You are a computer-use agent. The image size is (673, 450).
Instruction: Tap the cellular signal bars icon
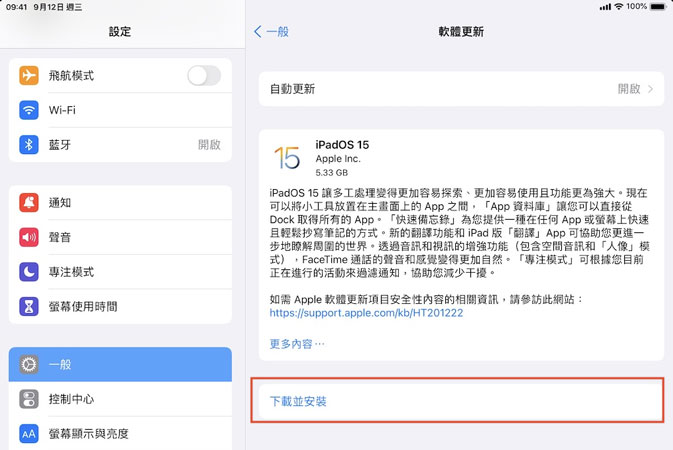tap(605, 7)
